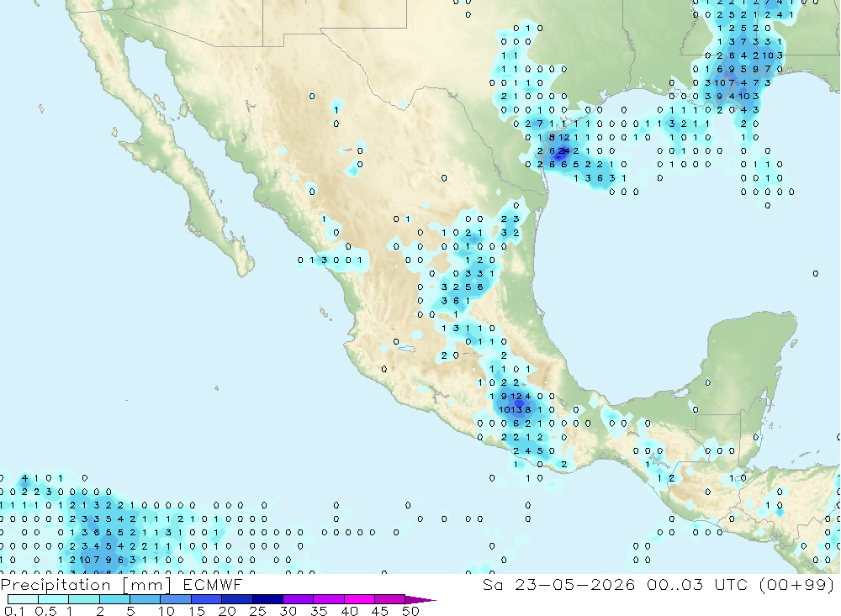This screenshot has height=616, width=841.
Task: Click the 'ECMWF' model label
Action: point(213,585)
